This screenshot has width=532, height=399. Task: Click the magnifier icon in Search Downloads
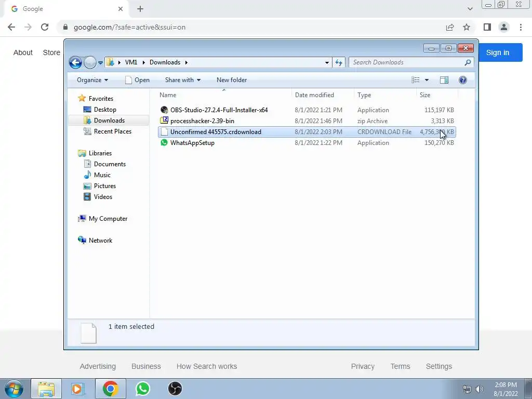tap(468, 62)
